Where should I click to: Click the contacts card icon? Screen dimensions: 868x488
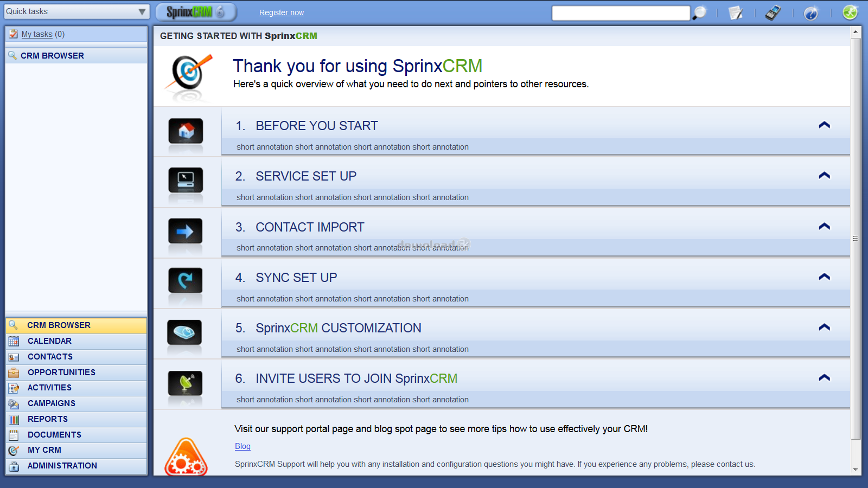[x=14, y=357]
